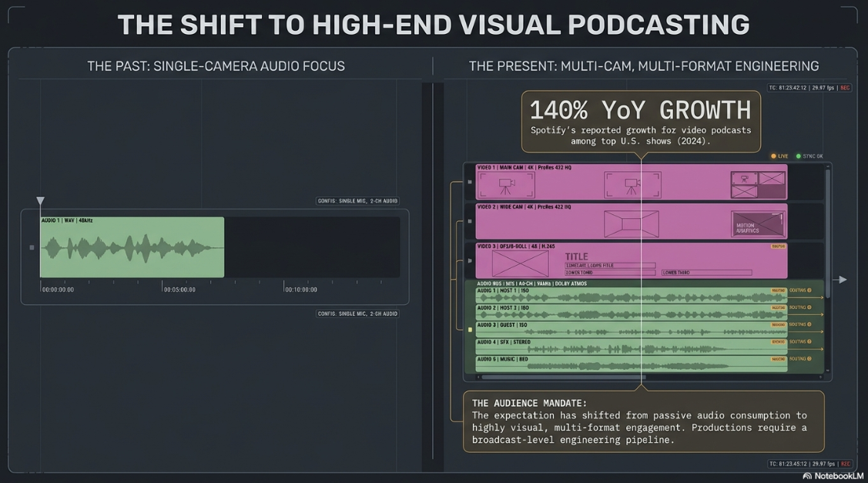The height and width of the screenshot is (483, 868).
Task: Click the REC indicator next to TC 81:23:42:12
Action: coord(846,88)
